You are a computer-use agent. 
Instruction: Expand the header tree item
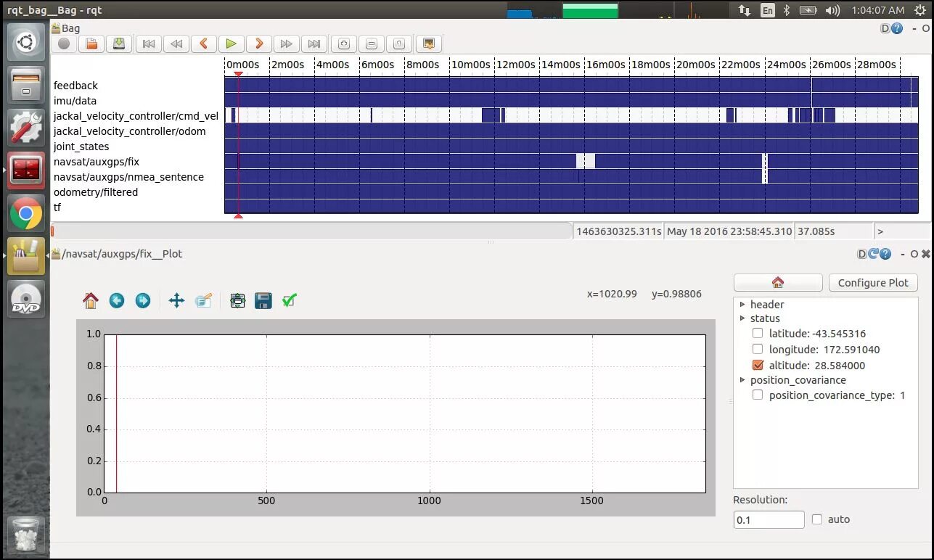[744, 304]
